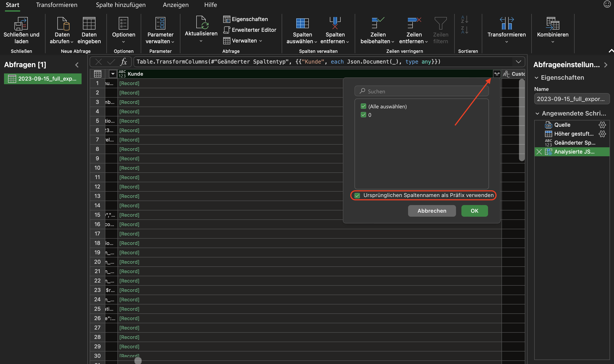Click Zeilen beibehalten icon

[x=378, y=23]
